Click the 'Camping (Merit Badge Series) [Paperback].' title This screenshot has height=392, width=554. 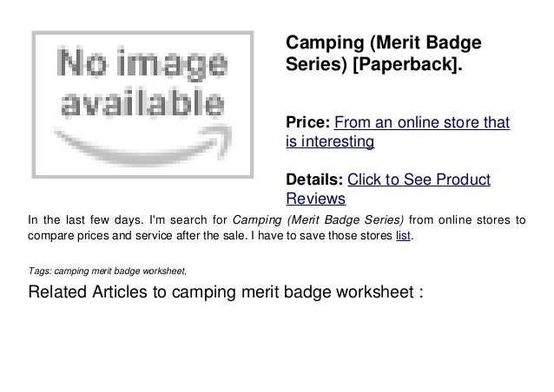point(383,53)
